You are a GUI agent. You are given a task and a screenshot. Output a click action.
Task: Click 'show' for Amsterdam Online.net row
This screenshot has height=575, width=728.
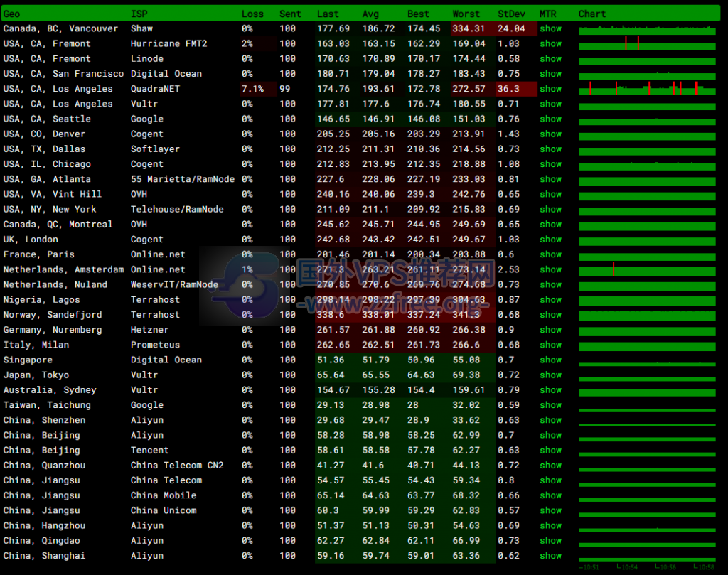click(x=551, y=269)
